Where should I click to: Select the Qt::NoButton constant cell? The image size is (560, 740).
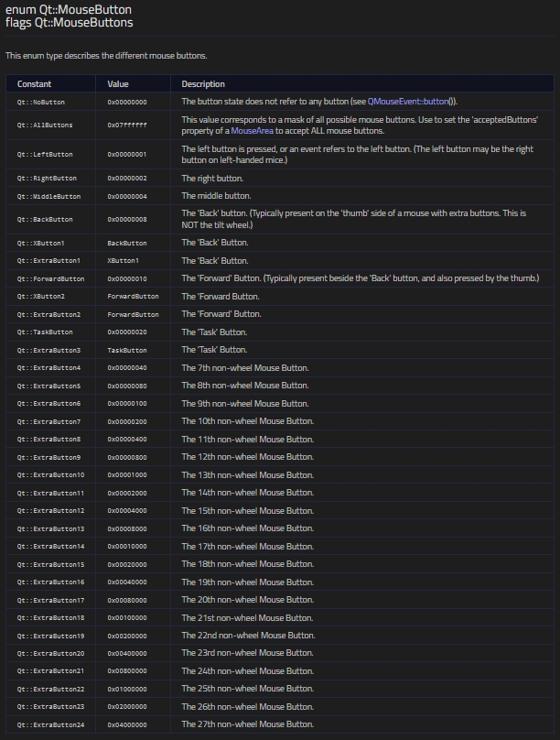point(40,102)
